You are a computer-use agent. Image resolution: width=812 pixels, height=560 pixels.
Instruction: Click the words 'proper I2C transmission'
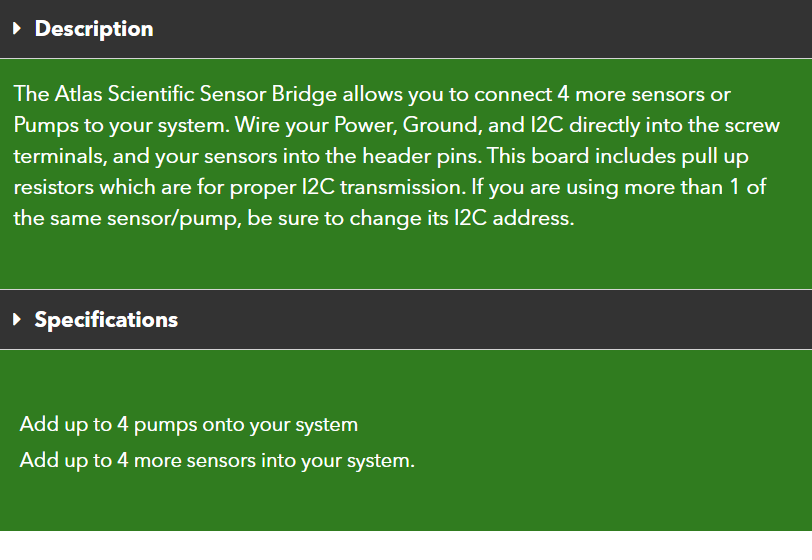[x=348, y=187]
